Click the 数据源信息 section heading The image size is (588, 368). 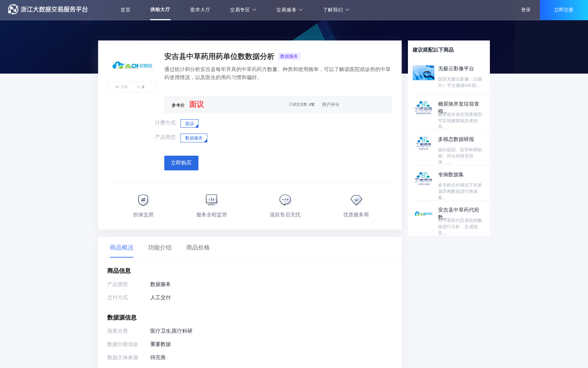(122, 318)
